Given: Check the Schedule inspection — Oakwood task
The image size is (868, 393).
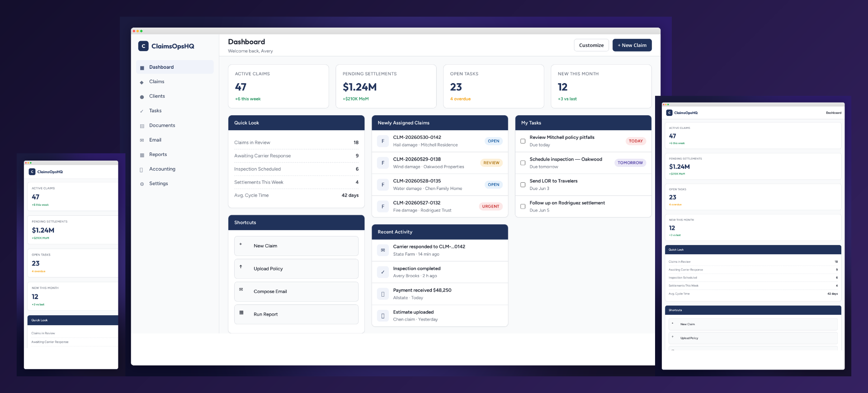Looking at the screenshot, I should click(x=523, y=163).
